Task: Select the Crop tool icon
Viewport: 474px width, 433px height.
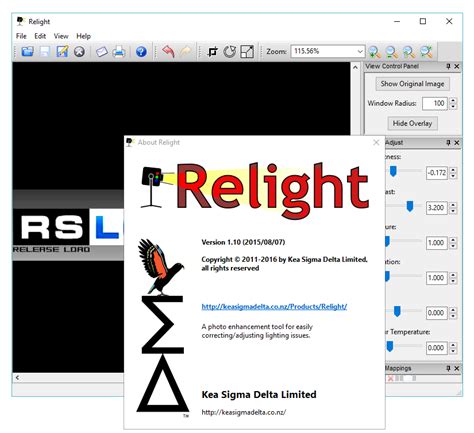Action: point(212,52)
